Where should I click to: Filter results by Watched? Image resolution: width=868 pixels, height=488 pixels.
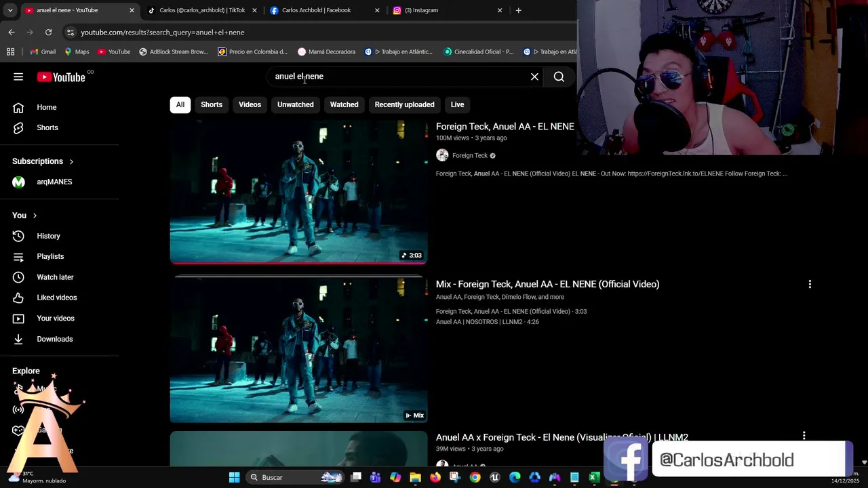coord(344,104)
